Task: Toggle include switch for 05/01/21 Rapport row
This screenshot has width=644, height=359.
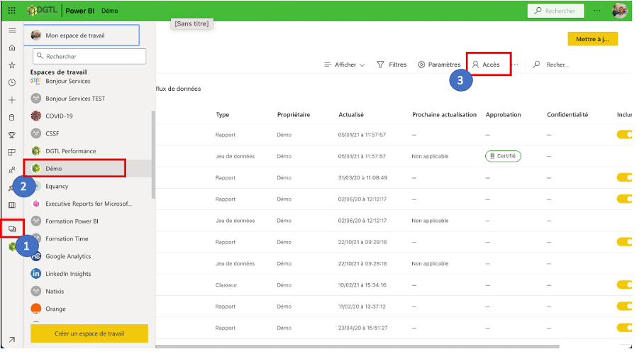Action: point(624,134)
